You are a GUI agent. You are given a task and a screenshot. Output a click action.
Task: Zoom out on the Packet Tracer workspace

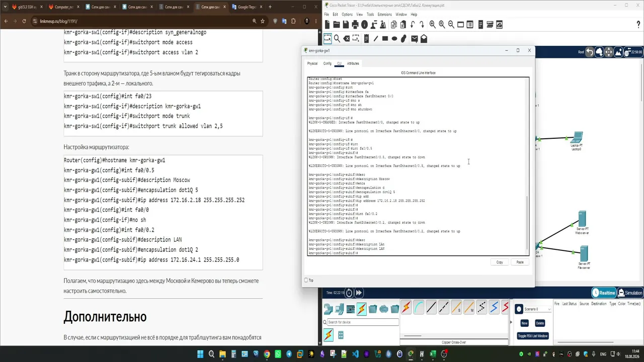451,25
